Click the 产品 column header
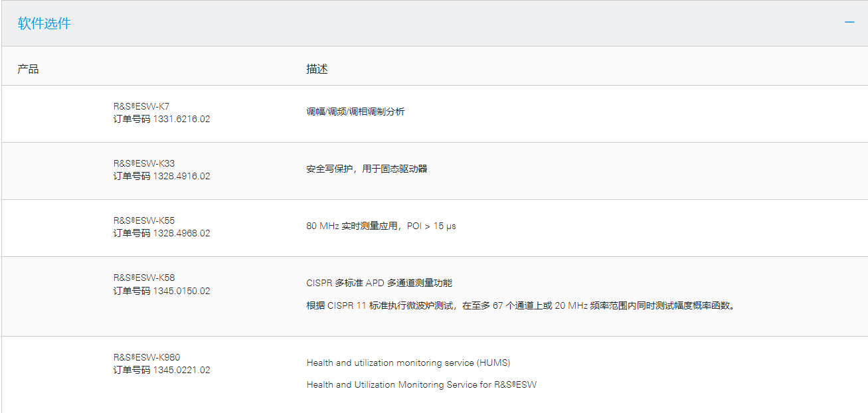Viewport: 868px width, 413px height. coord(28,69)
